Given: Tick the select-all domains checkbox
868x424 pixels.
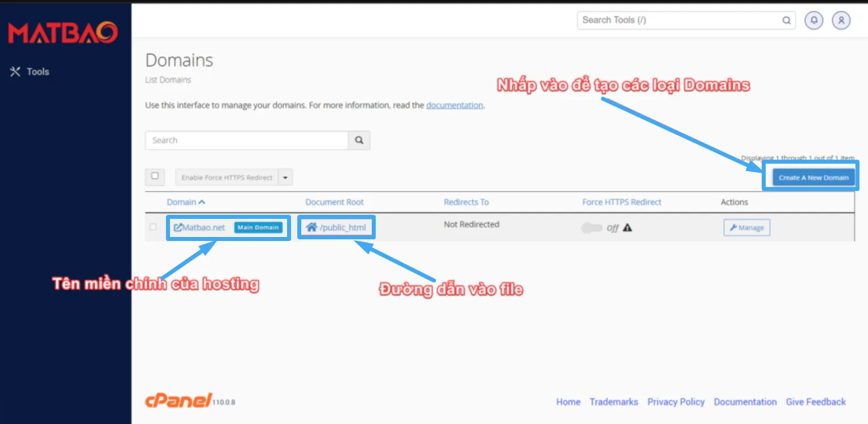Looking at the screenshot, I should pos(155,176).
